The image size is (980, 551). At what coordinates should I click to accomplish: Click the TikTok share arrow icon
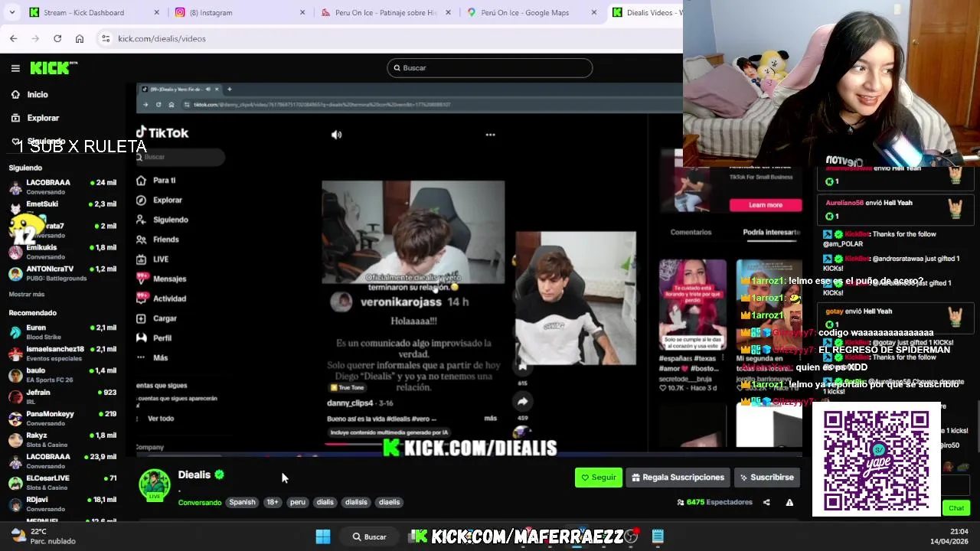522,401
